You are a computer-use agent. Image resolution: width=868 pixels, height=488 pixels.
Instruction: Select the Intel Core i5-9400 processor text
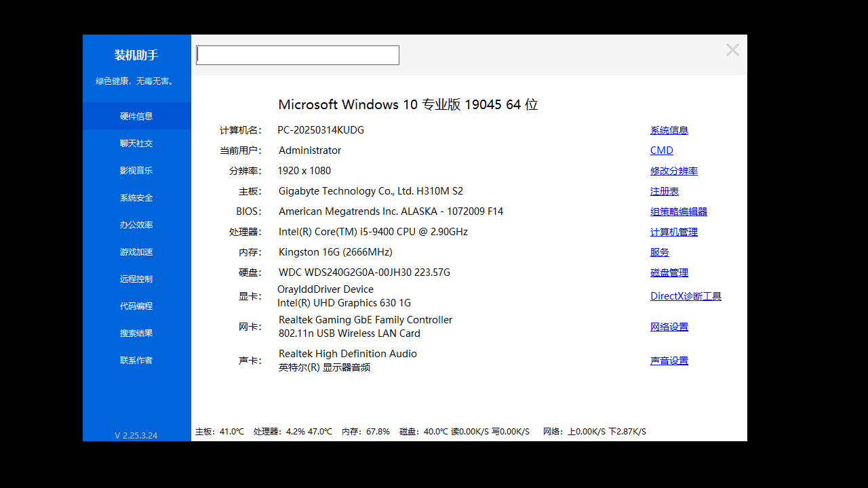pos(373,232)
